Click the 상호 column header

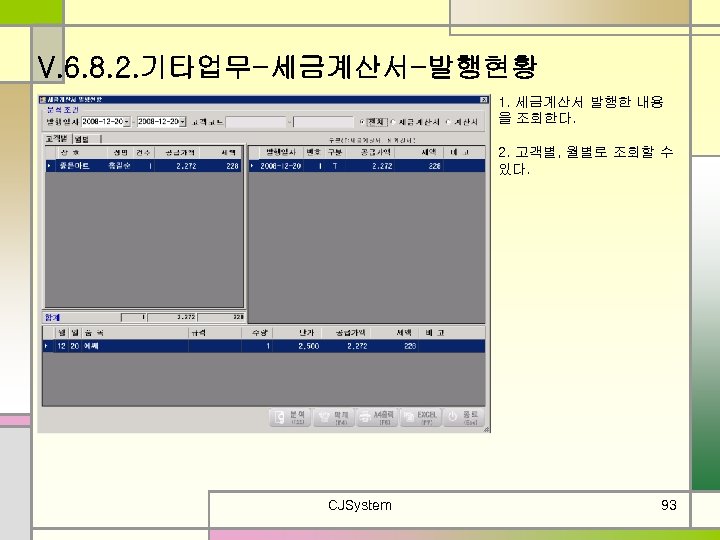click(x=80, y=152)
